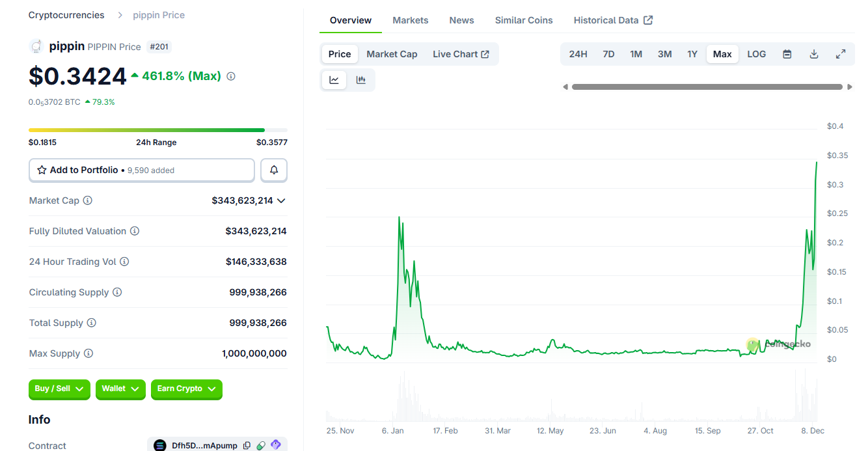
Task: Switch chart to candlestick view icon
Action: [x=361, y=79]
